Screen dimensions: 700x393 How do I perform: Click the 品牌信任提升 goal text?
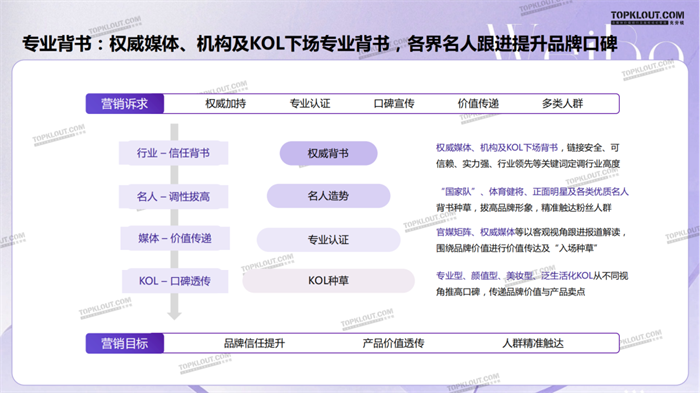pyautogui.click(x=254, y=343)
